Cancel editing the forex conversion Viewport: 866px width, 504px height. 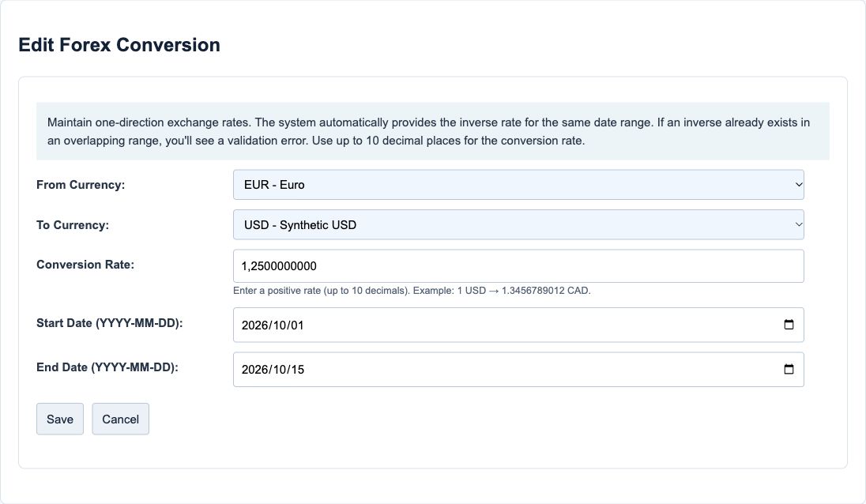coord(120,419)
